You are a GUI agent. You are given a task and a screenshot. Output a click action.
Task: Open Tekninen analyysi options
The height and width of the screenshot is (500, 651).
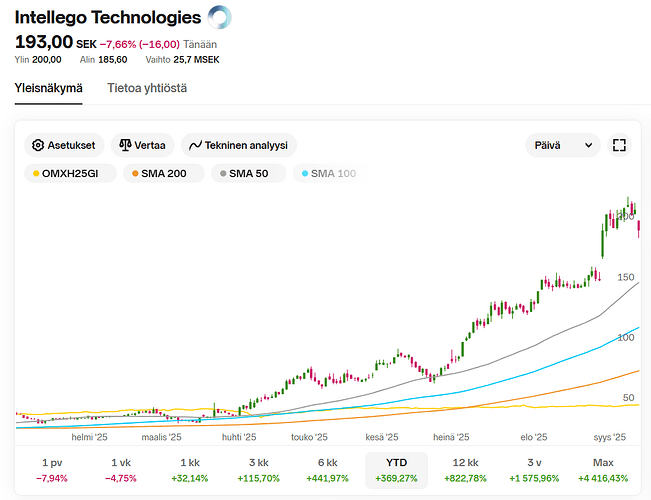239,145
